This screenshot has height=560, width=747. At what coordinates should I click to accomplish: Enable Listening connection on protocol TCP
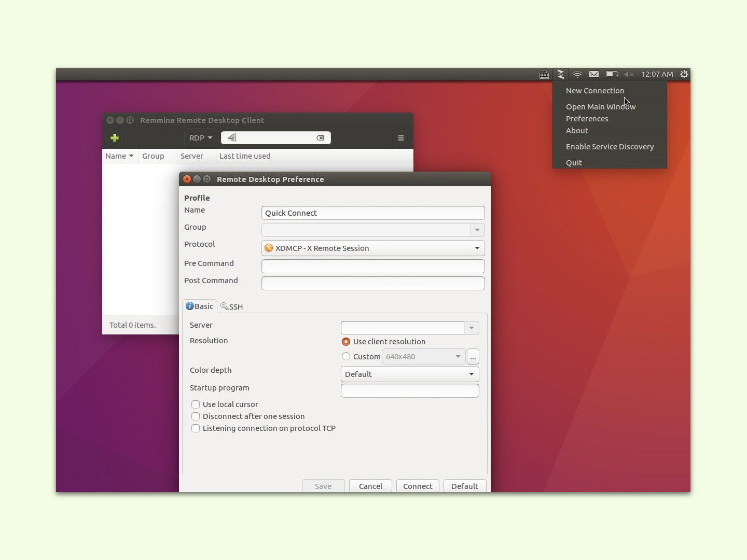pos(196,428)
